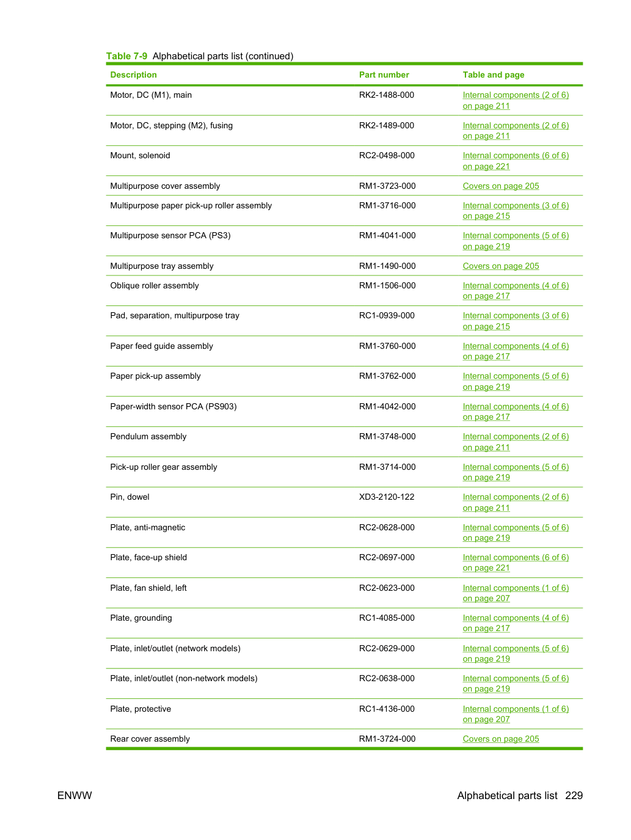This screenshot has width=631, height=840.
Task: Open link for Motor, DC (M1), main
Action: click(x=516, y=100)
